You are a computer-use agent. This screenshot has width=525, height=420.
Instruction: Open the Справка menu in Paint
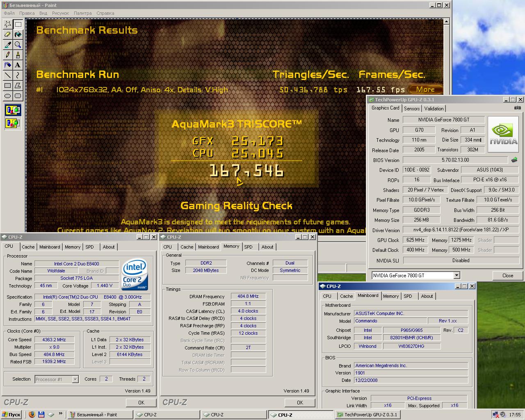coord(105,13)
